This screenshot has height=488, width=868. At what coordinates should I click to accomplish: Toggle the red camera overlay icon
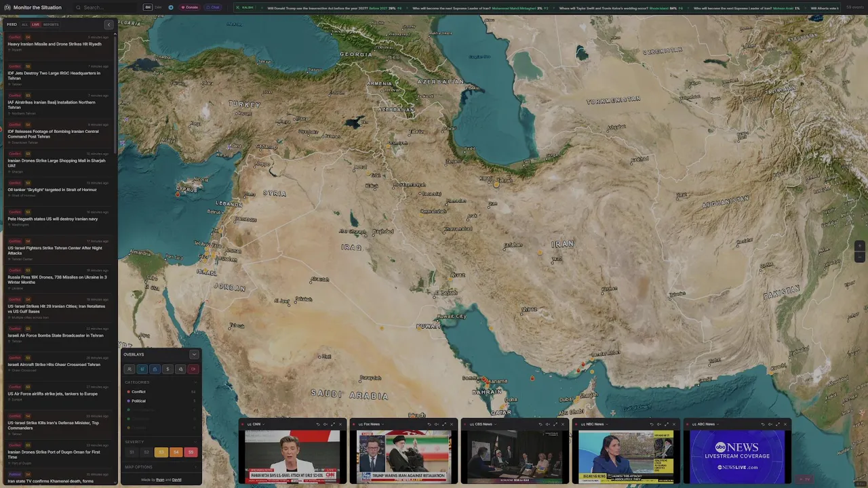(x=193, y=369)
